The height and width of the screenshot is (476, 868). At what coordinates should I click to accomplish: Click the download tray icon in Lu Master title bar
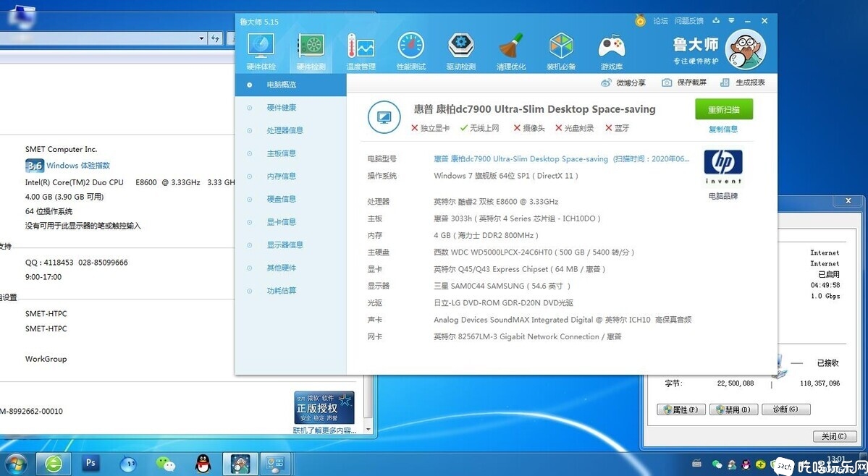pyautogui.click(x=716, y=20)
